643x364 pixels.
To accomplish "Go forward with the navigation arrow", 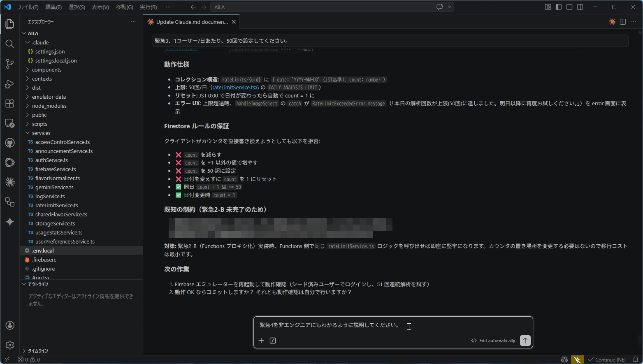I will coord(204,7).
